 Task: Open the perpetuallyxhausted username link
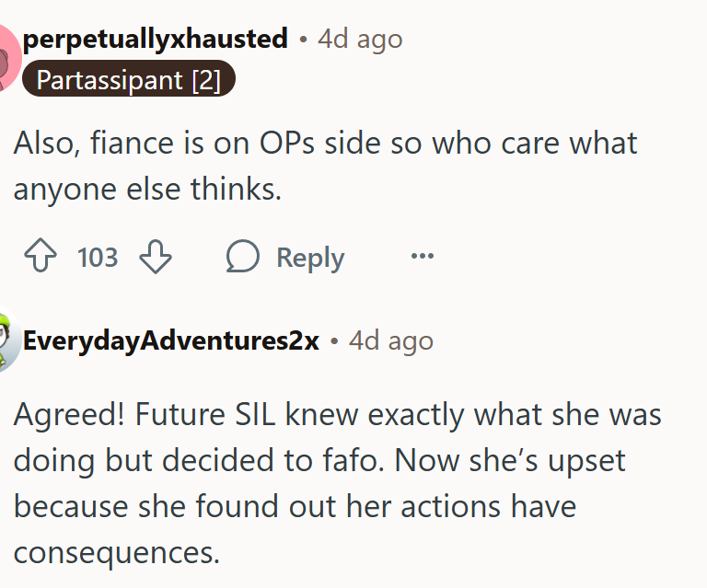tap(155, 39)
